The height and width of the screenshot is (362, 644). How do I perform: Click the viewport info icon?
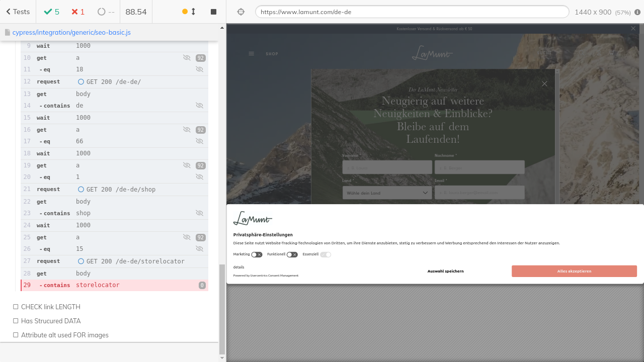point(637,12)
